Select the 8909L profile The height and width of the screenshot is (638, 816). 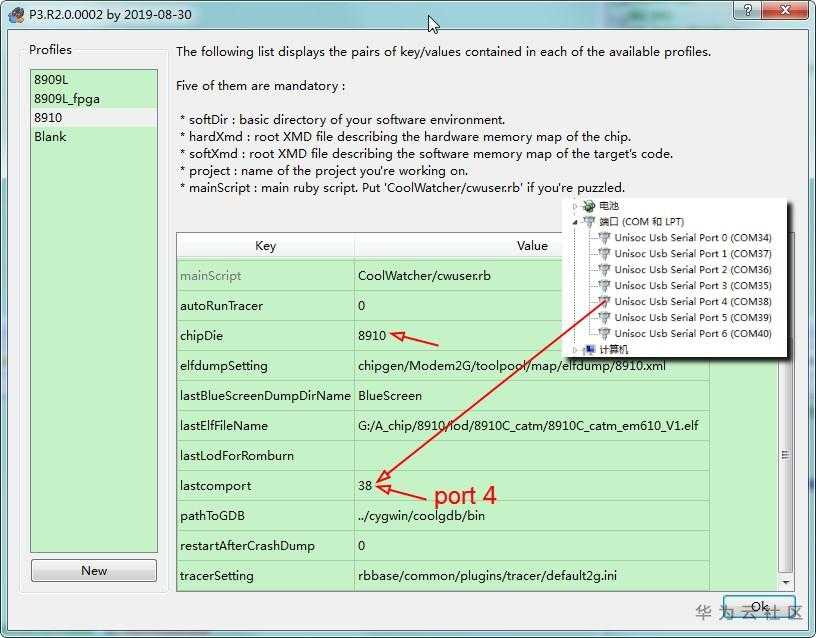(94, 80)
